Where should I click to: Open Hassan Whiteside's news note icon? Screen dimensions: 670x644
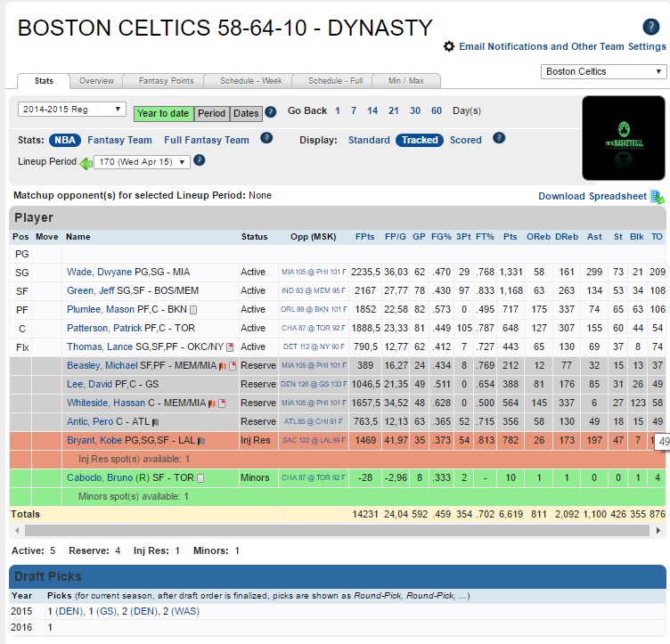coord(222,404)
